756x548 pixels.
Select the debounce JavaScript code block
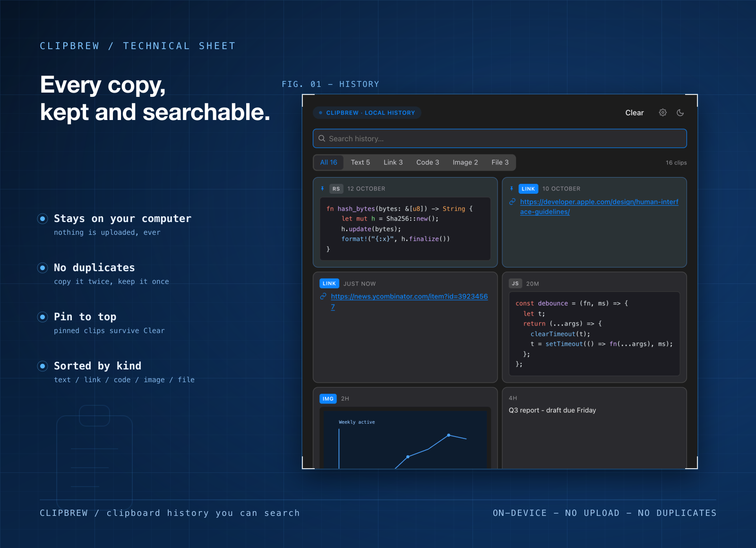pyautogui.click(x=594, y=334)
